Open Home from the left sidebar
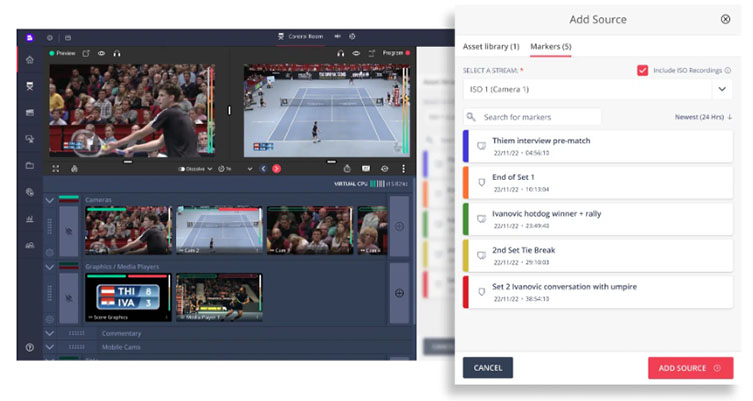Screen dimensions: 753x401 coord(30,60)
